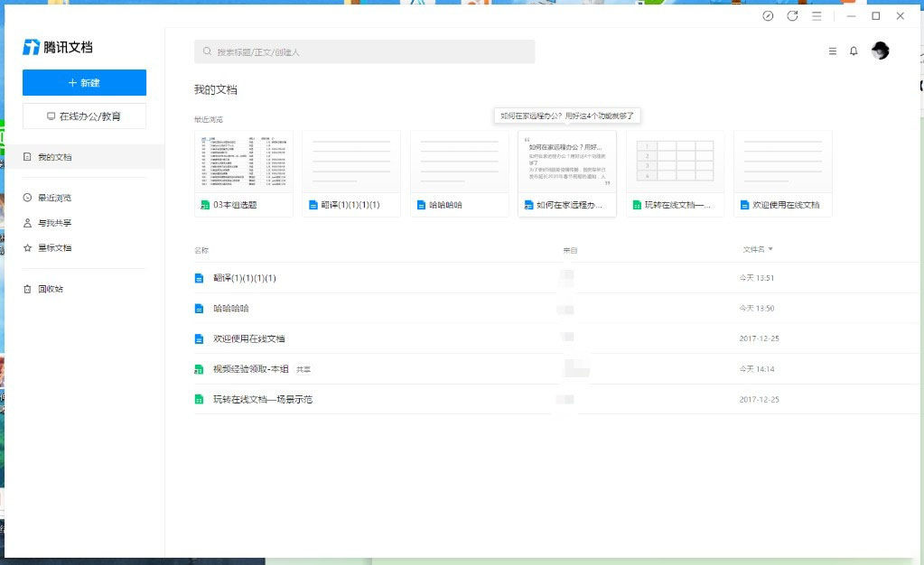924x565 pixels.
Task: Open 与我共享 shared documents
Action: point(54,223)
